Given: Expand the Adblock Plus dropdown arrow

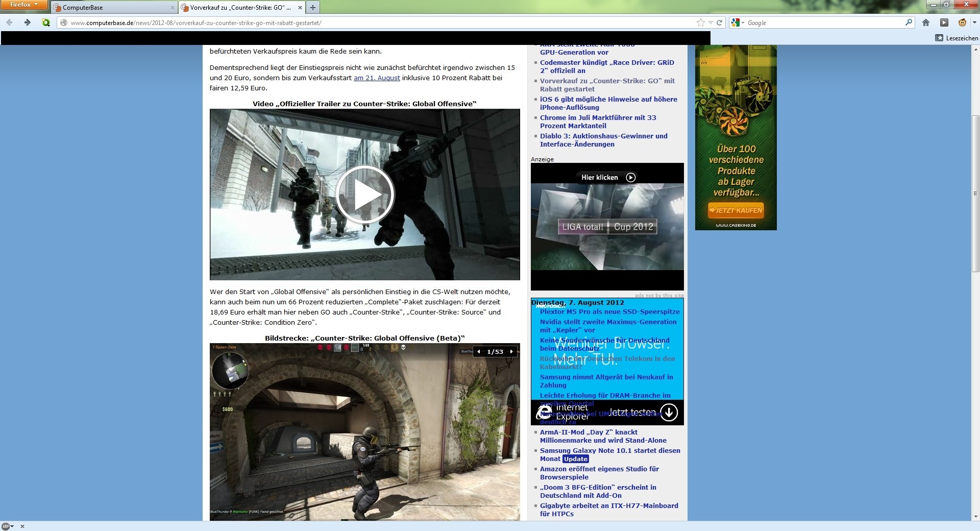Looking at the screenshot, I should pyautogui.click(x=12, y=526).
